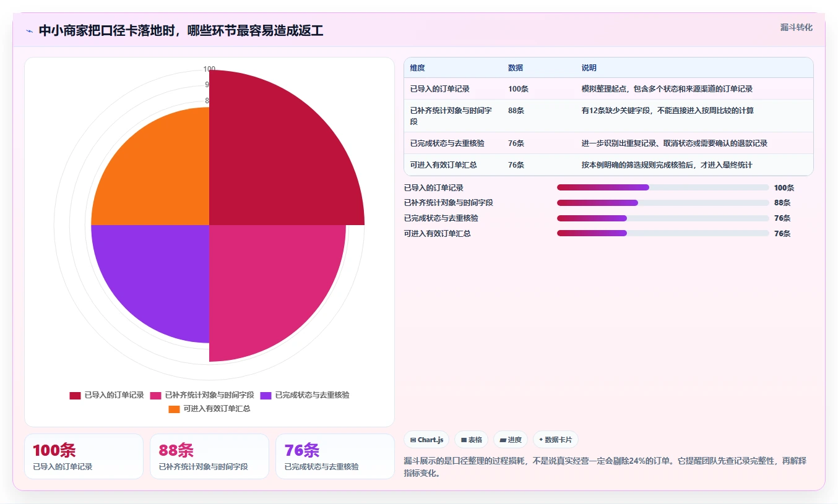
Task: Click the 88条 data card
Action: 209,456
